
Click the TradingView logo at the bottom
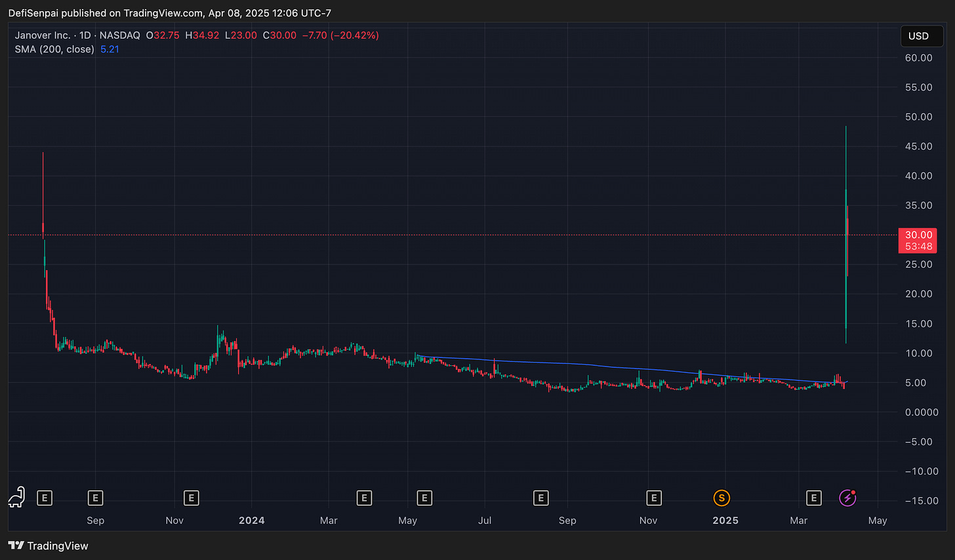pyautogui.click(x=48, y=546)
